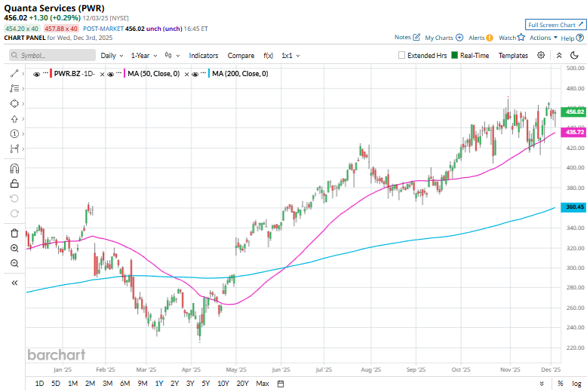Open the calendar date range picker
587x392 pixels.
(280, 384)
